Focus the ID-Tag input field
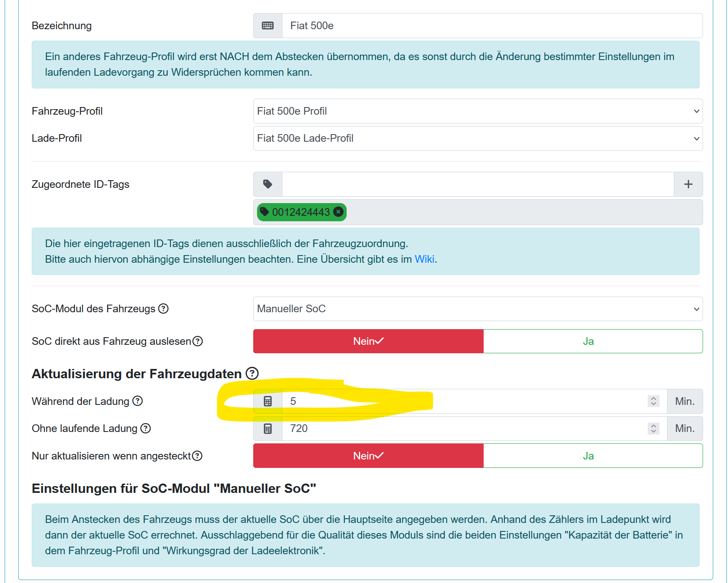Viewport: 728px width, 583px height. click(478, 184)
